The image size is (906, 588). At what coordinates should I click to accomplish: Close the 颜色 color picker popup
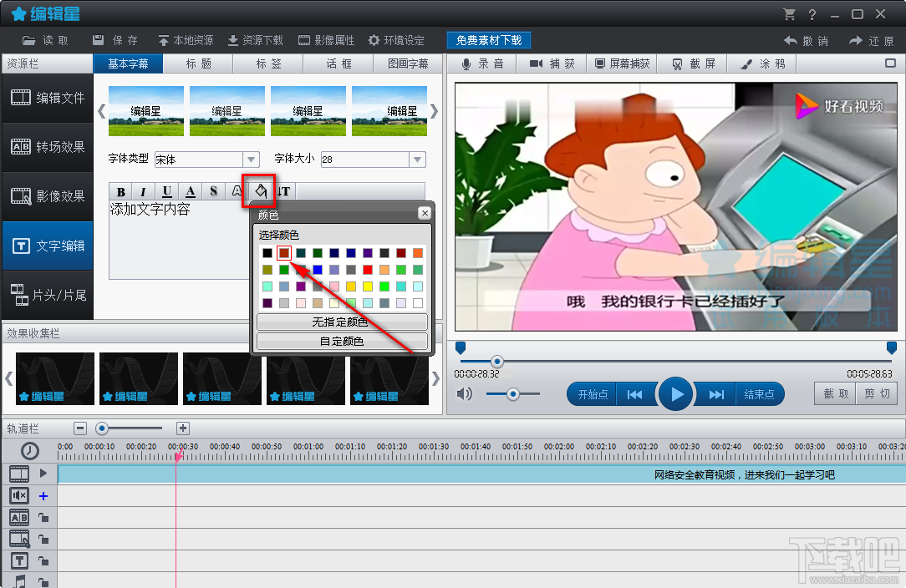click(425, 213)
